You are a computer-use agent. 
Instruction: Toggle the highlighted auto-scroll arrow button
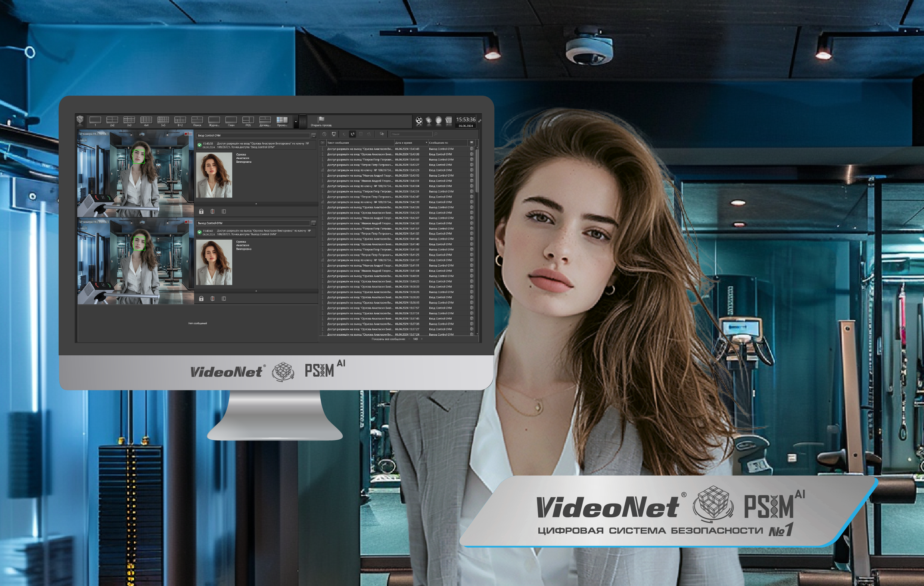point(353,134)
